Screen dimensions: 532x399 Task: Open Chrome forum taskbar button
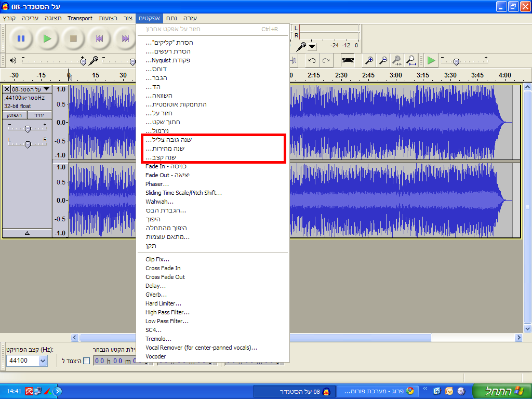[x=378, y=392]
